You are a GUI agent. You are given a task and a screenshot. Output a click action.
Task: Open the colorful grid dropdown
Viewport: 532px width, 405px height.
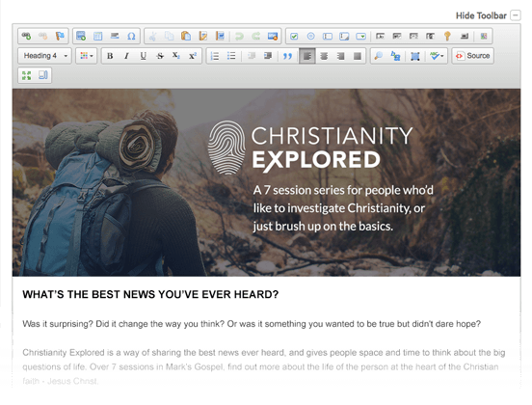click(x=87, y=56)
